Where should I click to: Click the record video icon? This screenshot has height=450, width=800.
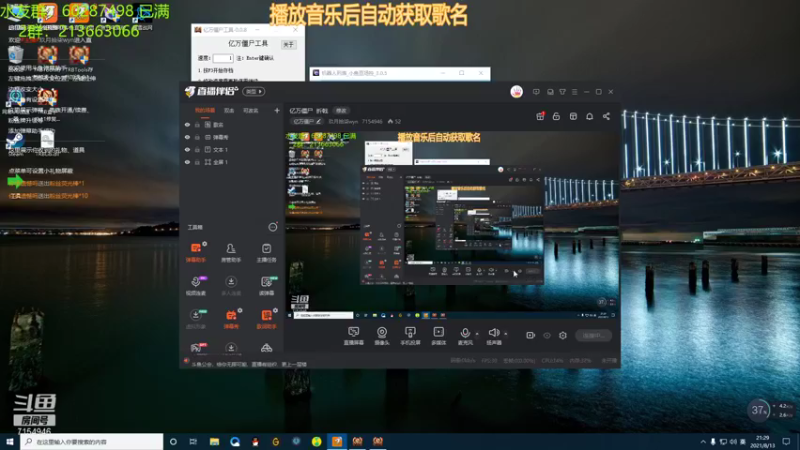(531, 335)
